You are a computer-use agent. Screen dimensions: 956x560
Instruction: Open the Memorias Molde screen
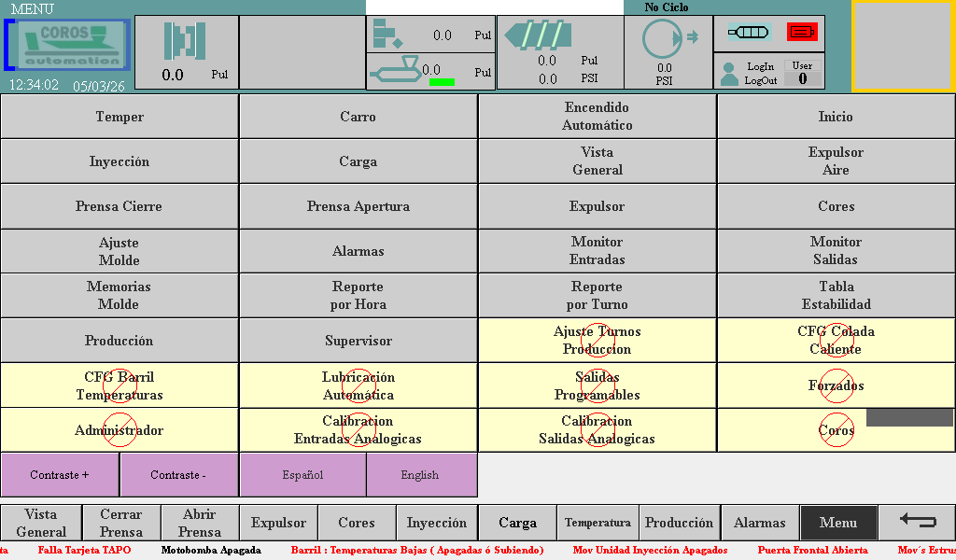(x=119, y=296)
